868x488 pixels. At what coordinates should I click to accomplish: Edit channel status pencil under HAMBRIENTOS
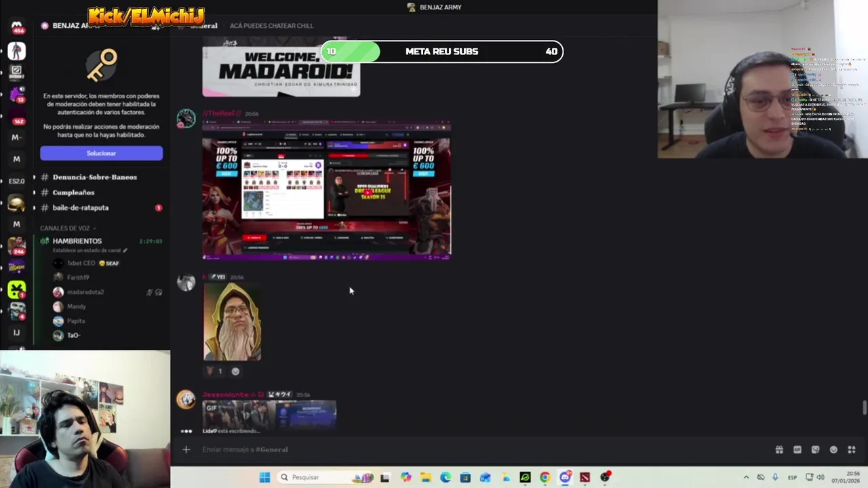click(x=125, y=251)
